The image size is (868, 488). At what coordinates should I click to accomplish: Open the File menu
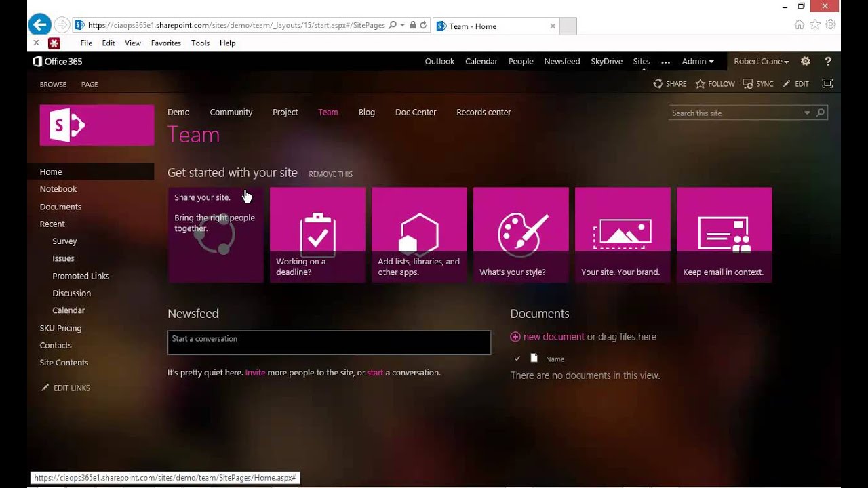tap(86, 43)
